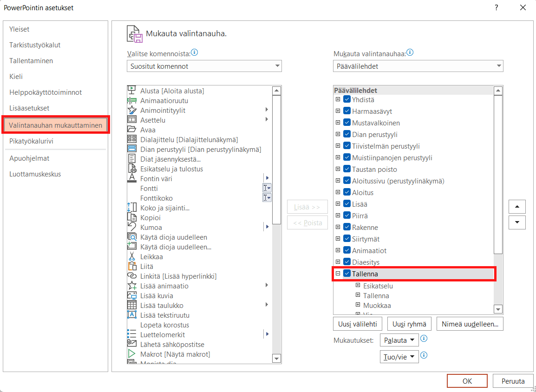Expand the Diaesitys tab node
The height and width of the screenshot is (392, 536).
338,262
